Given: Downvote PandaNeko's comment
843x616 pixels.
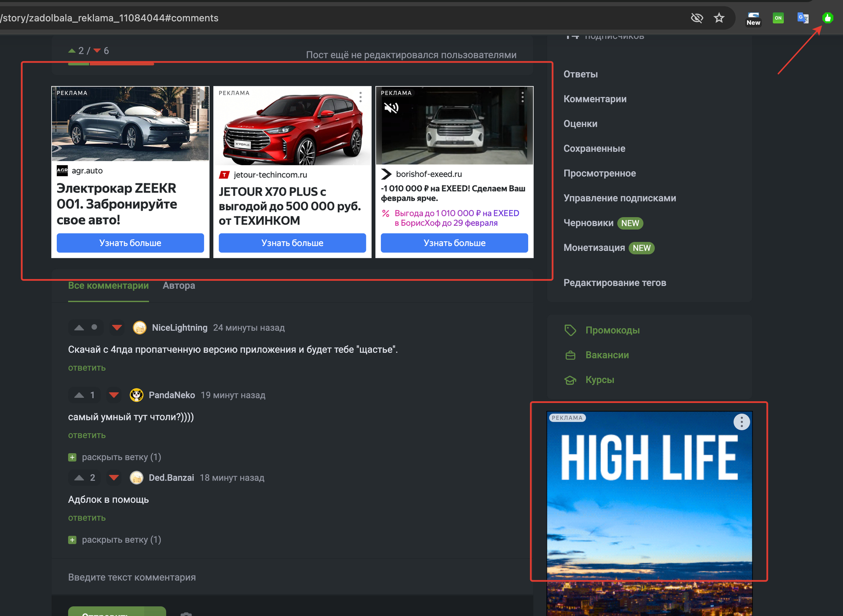Looking at the screenshot, I should pos(114,395).
